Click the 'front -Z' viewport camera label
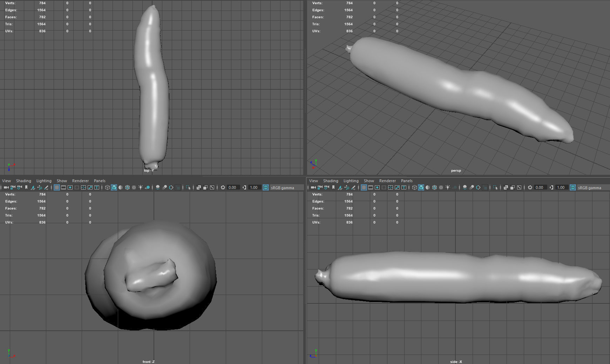Screen dimensions: 610x364 [x=149, y=362]
